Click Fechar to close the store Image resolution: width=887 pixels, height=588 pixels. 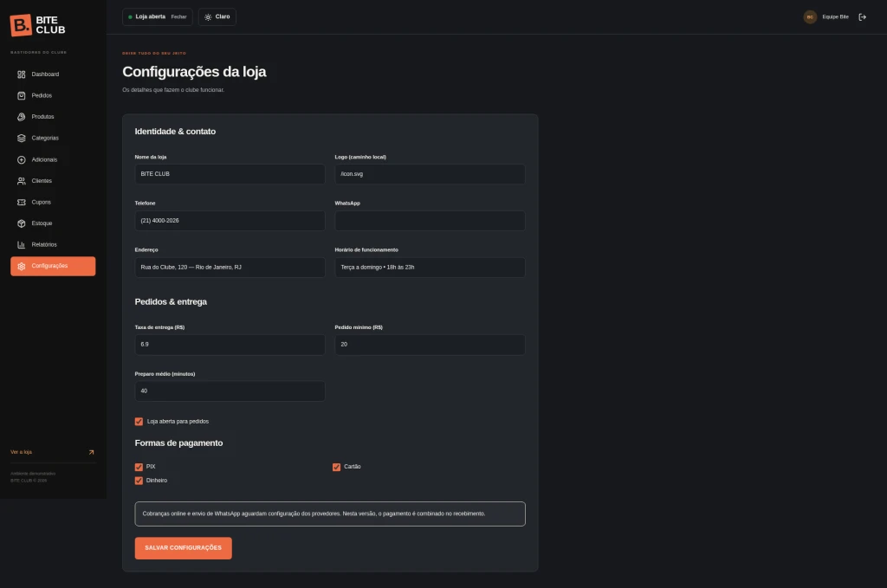point(178,17)
